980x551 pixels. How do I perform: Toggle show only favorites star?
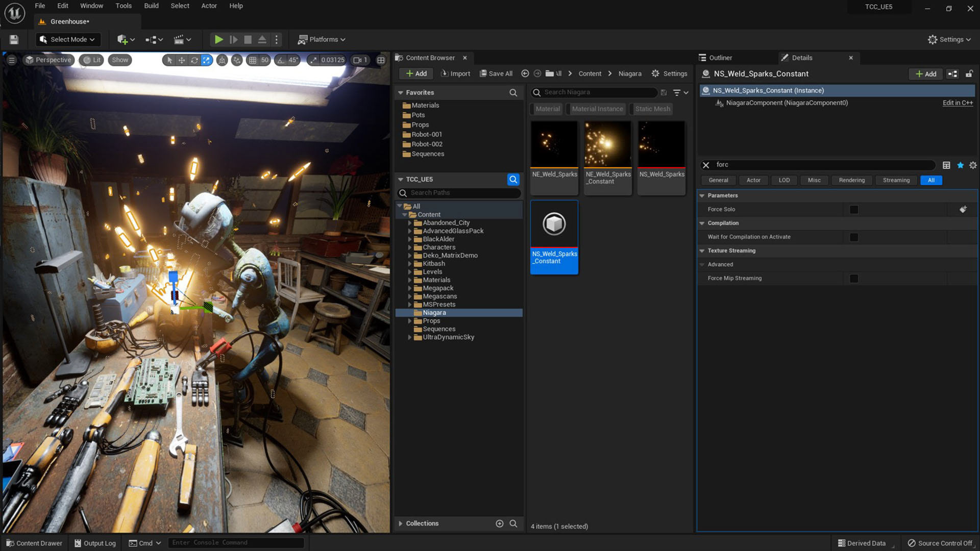pyautogui.click(x=960, y=165)
